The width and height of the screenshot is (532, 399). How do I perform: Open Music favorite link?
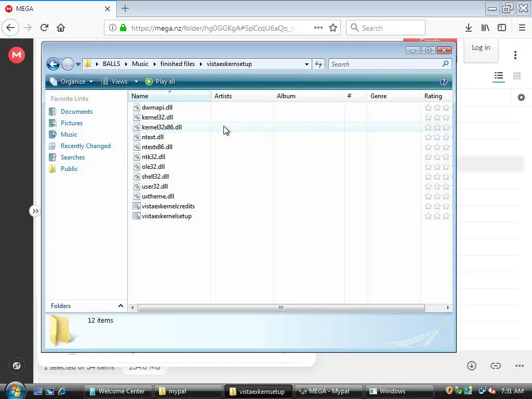[x=69, y=135]
